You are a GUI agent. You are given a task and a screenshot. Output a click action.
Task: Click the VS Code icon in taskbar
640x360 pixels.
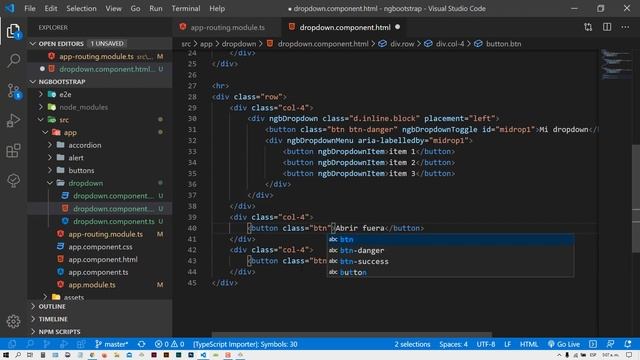coord(203,355)
